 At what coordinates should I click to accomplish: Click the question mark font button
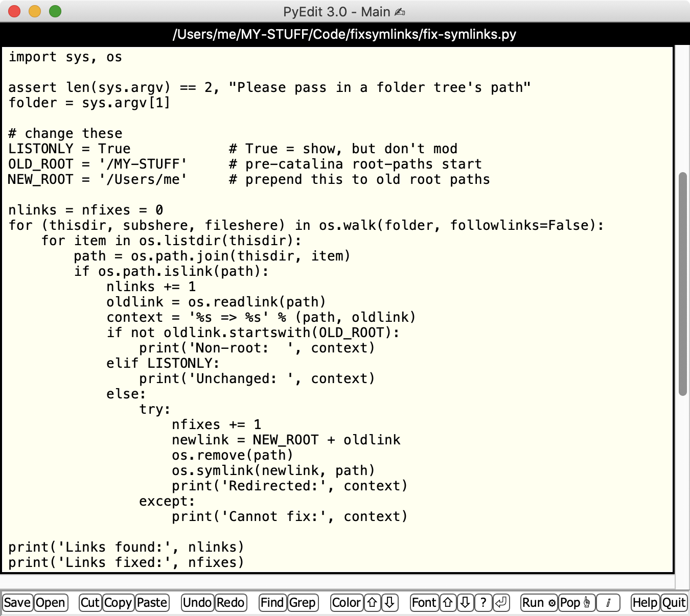pos(483,603)
